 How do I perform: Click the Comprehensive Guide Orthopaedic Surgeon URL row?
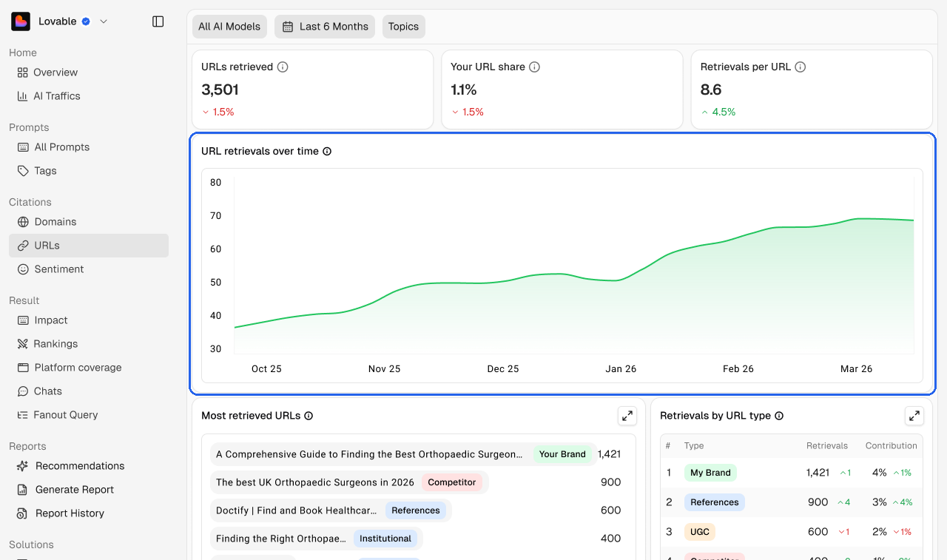point(403,454)
